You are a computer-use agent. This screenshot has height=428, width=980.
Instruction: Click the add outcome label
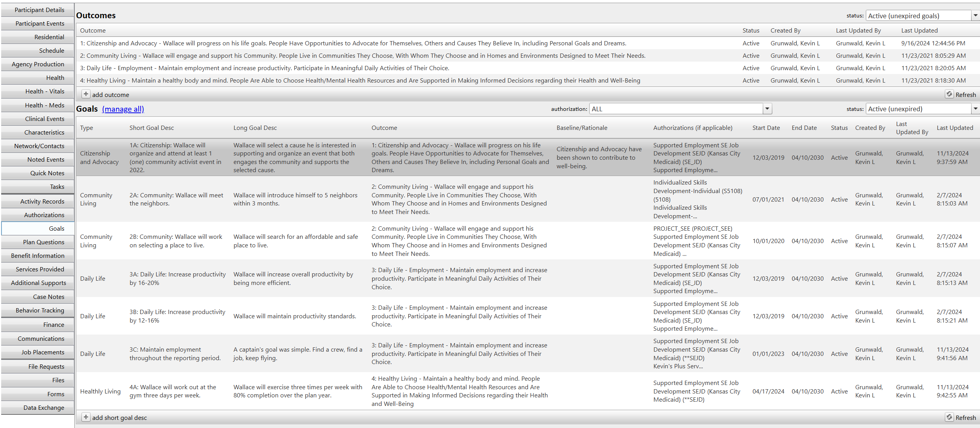click(110, 95)
